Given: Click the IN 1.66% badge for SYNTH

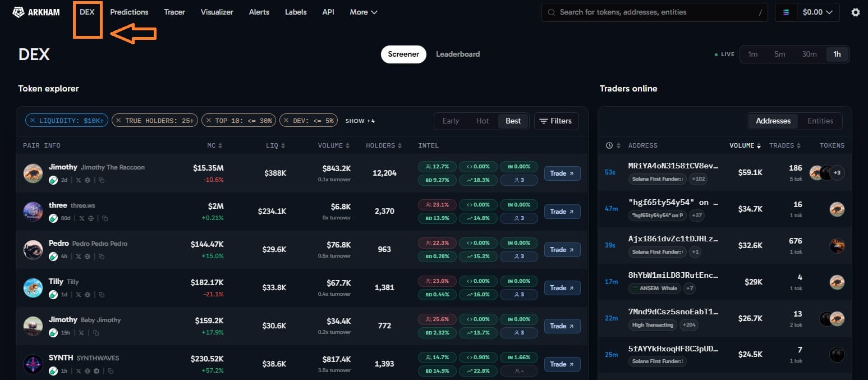Looking at the screenshot, I should click(x=519, y=358).
